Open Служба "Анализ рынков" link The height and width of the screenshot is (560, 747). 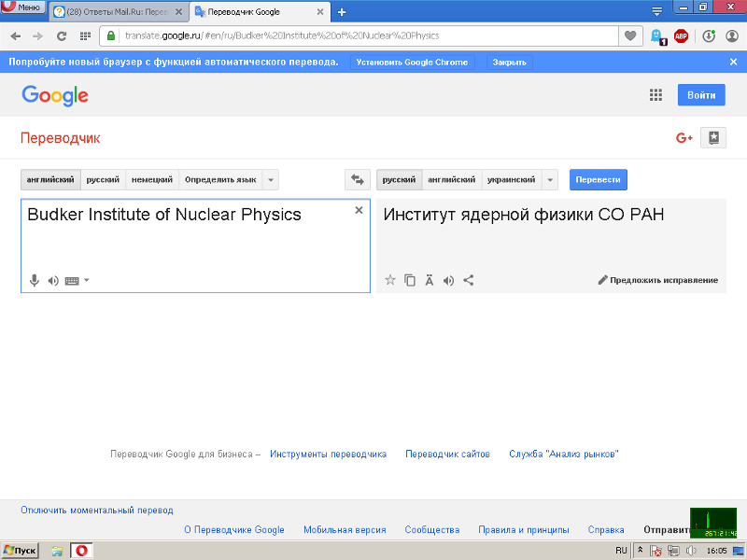coord(564,455)
